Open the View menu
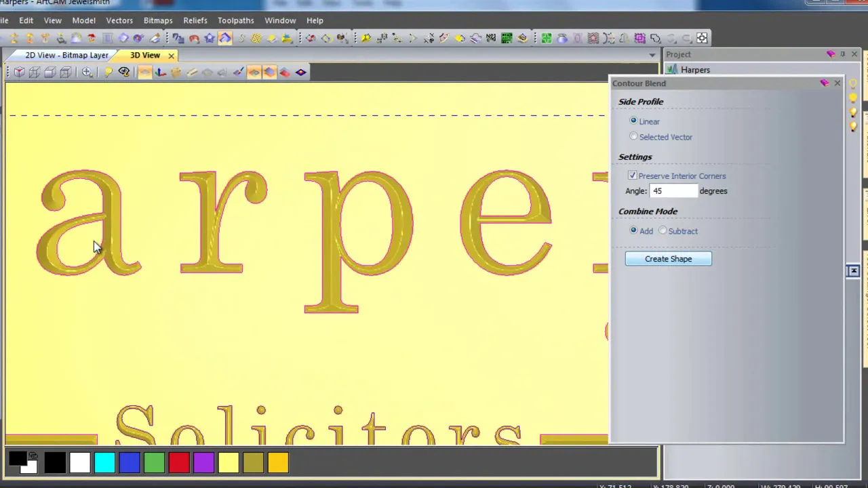The image size is (868, 488). tap(52, 20)
